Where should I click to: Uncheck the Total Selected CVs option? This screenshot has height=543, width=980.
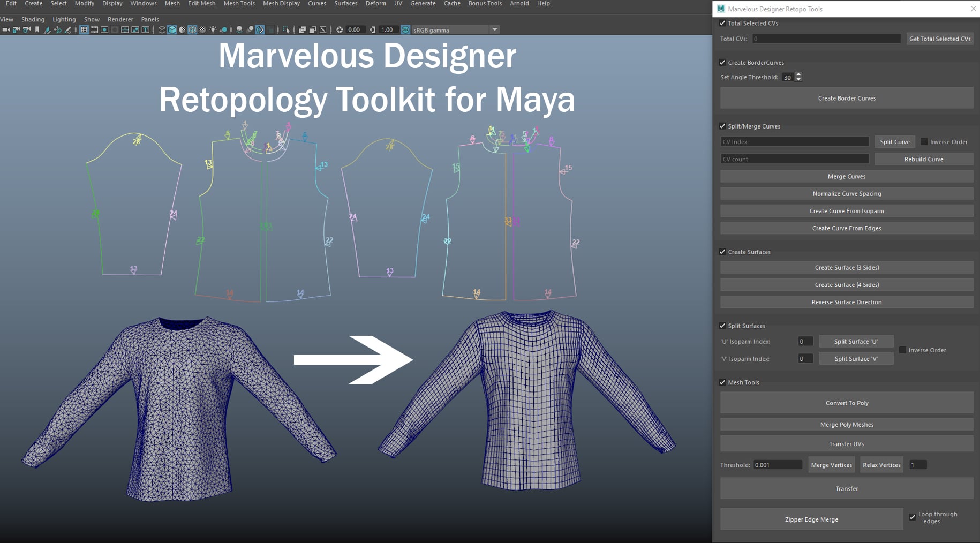click(722, 23)
